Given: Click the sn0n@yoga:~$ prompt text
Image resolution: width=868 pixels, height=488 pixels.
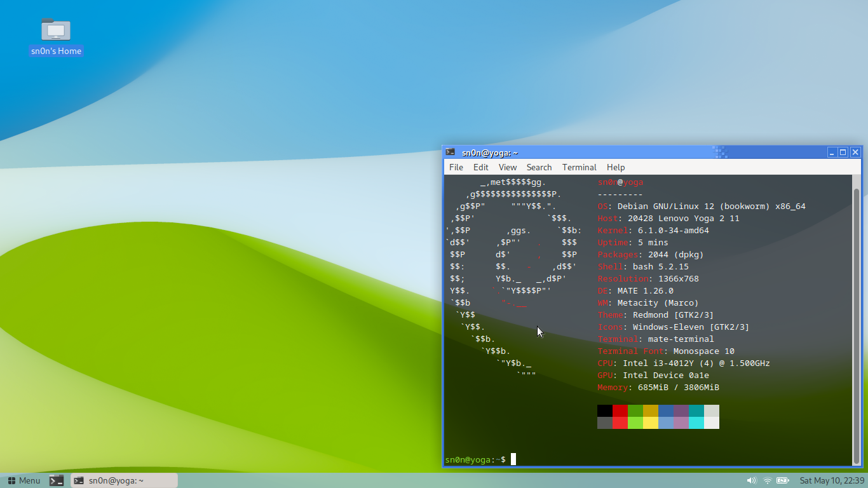Looking at the screenshot, I should [475, 459].
